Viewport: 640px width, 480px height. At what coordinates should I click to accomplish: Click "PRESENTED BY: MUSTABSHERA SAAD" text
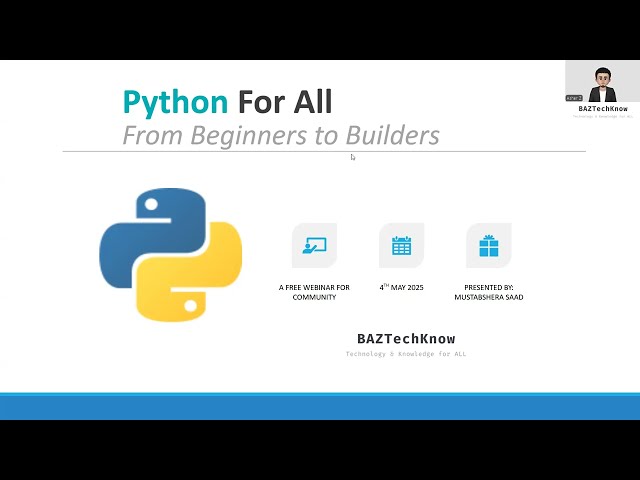[x=489, y=292]
